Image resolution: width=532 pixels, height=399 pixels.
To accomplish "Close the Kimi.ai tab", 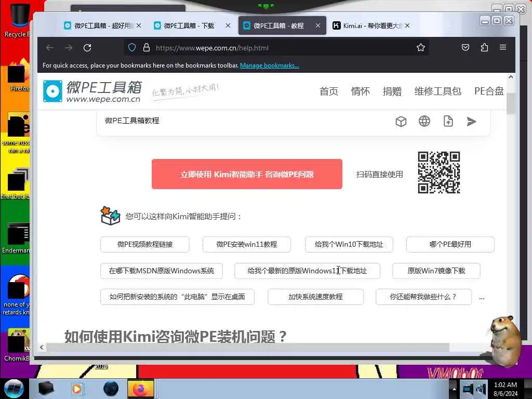I will pyautogui.click(x=407, y=25).
